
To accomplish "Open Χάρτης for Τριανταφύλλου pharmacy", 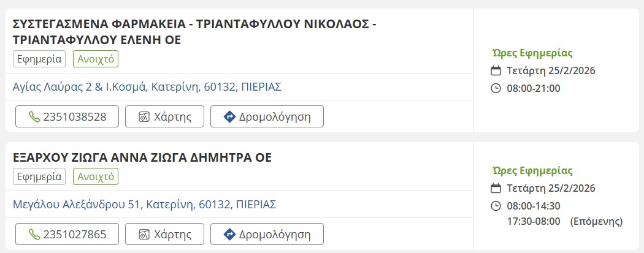I will (165, 116).
